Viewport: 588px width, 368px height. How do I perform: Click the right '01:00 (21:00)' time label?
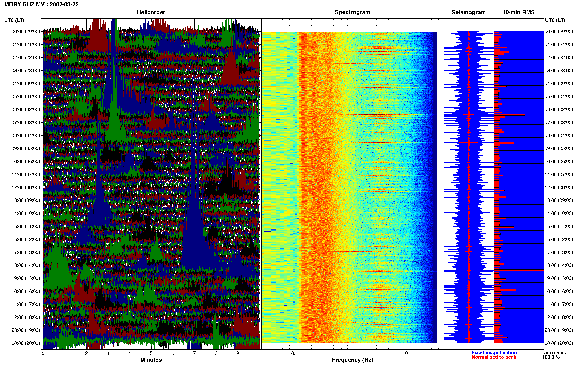pyautogui.click(x=559, y=45)
